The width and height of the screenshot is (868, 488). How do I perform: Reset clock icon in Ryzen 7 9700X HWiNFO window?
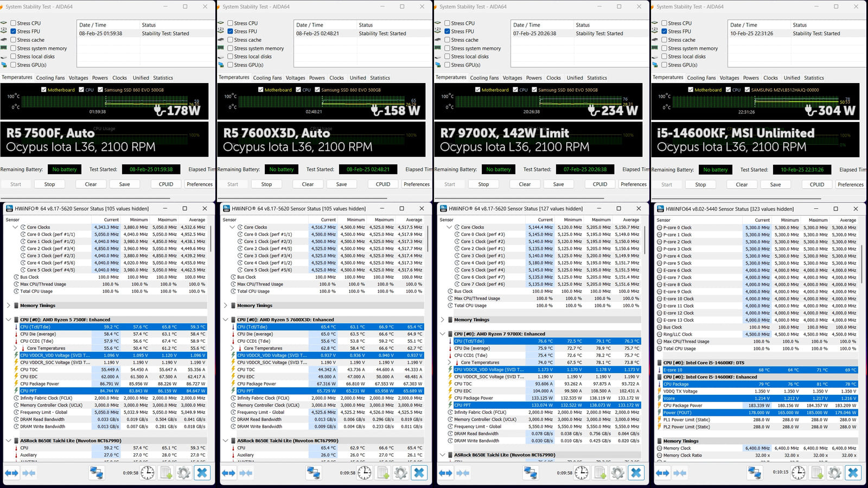coord(582,473)
